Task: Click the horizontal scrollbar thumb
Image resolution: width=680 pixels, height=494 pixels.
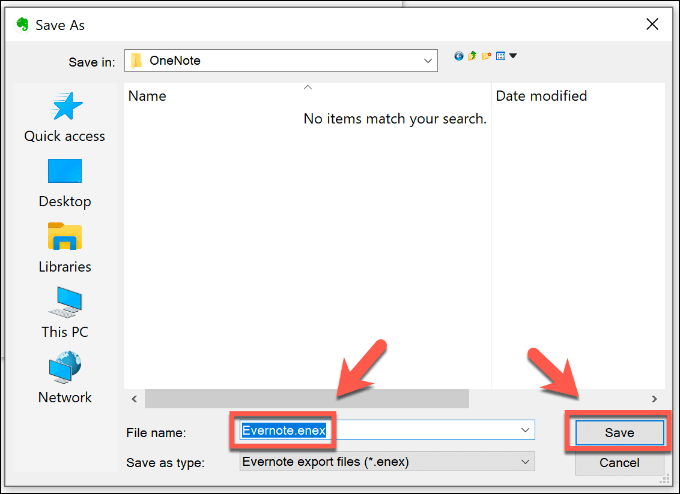Action: point(307,399)
